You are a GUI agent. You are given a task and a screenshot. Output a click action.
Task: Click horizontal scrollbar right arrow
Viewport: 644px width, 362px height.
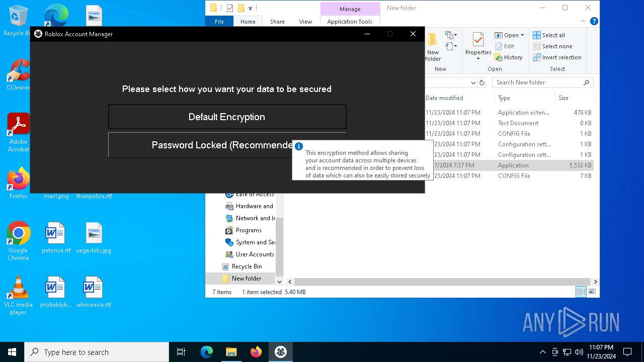point(595,282)
